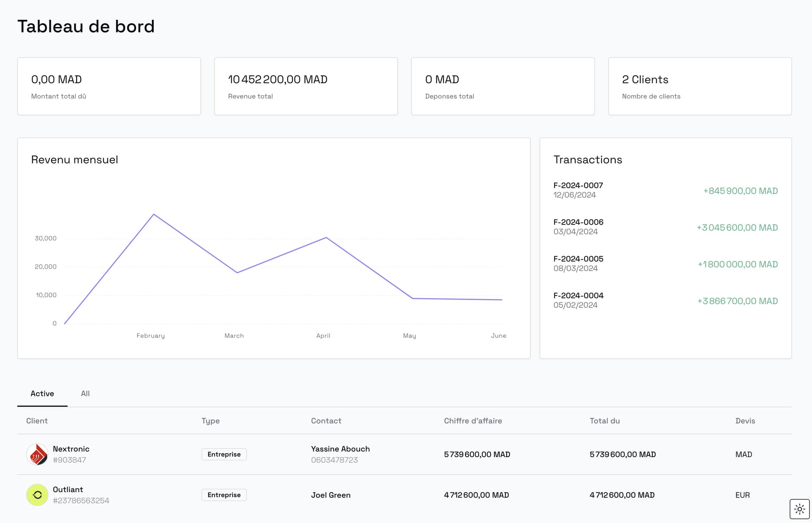Screen dimensions: 812x523
Task: Click the Tableau de bord page title
Action: 86,26
